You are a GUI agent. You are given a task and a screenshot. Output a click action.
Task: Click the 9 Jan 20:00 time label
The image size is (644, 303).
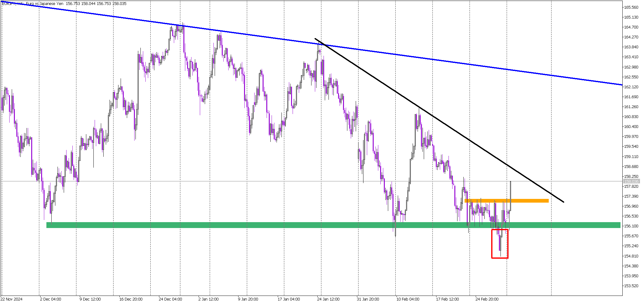248,299
